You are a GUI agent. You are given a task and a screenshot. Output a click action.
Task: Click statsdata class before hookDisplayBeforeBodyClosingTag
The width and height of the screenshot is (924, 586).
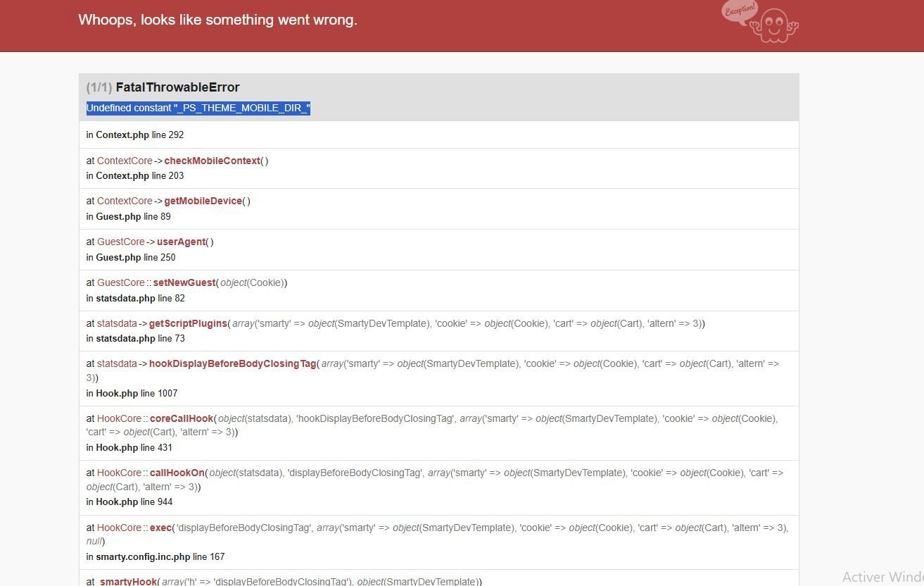pos(117,363)
